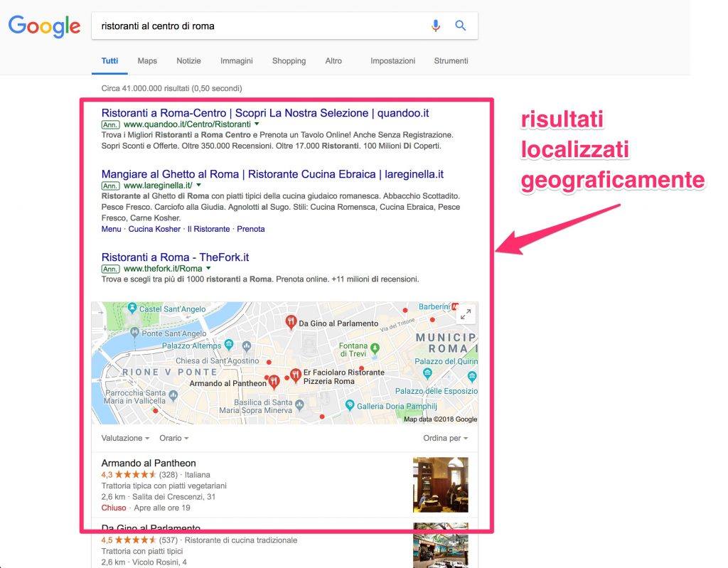Click the Palazzo del Quirinale marker
This screenshot has width=728, height=568.
(x=427, y=373)
